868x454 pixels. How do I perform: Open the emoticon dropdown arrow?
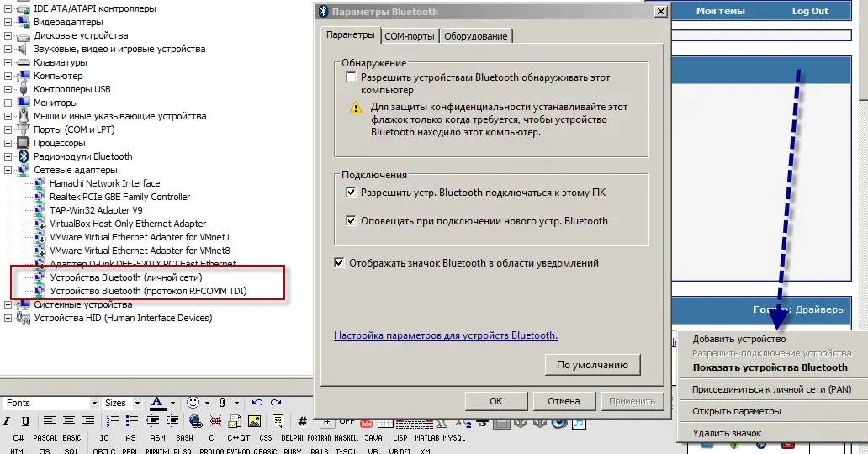click(x=207, y=403)
